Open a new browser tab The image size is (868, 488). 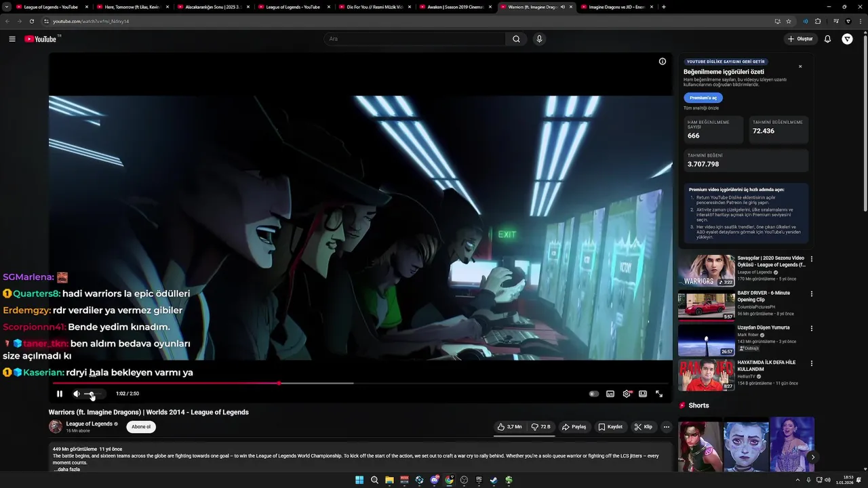pos(663,7)
